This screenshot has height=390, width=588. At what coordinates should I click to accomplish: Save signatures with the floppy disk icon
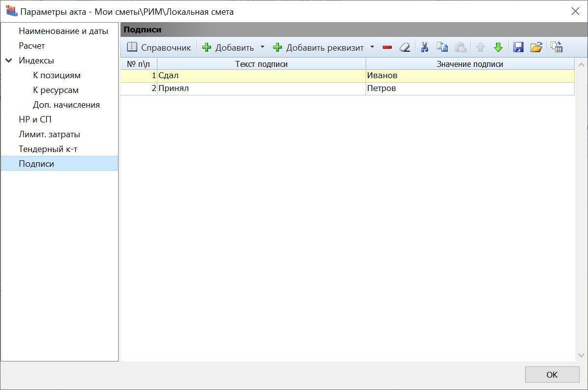(518, 47)
